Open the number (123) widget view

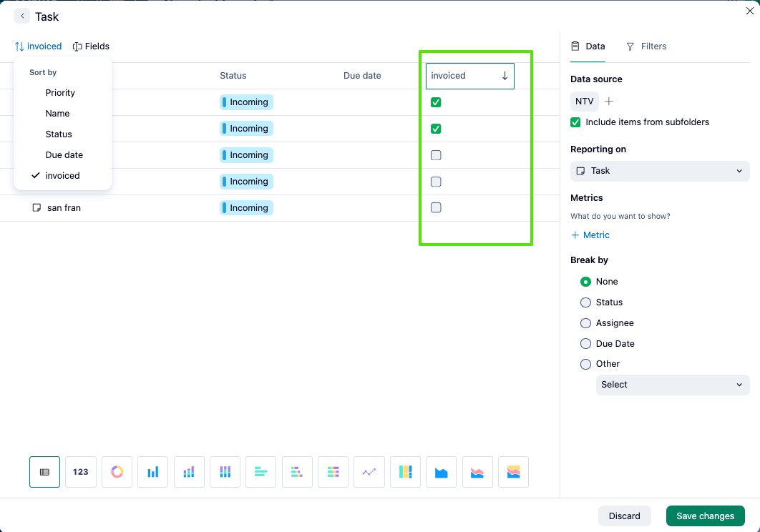point(80,472)
